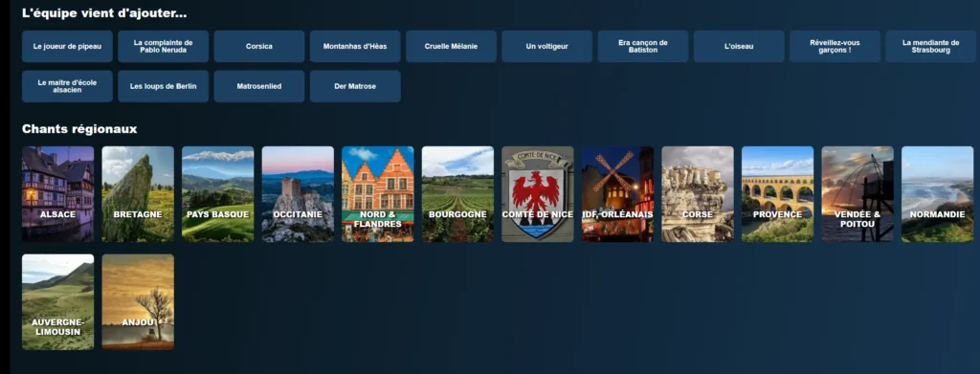
Task: Open the song L'oiseau
Action: pyautogui.click(x=739, y=46)
